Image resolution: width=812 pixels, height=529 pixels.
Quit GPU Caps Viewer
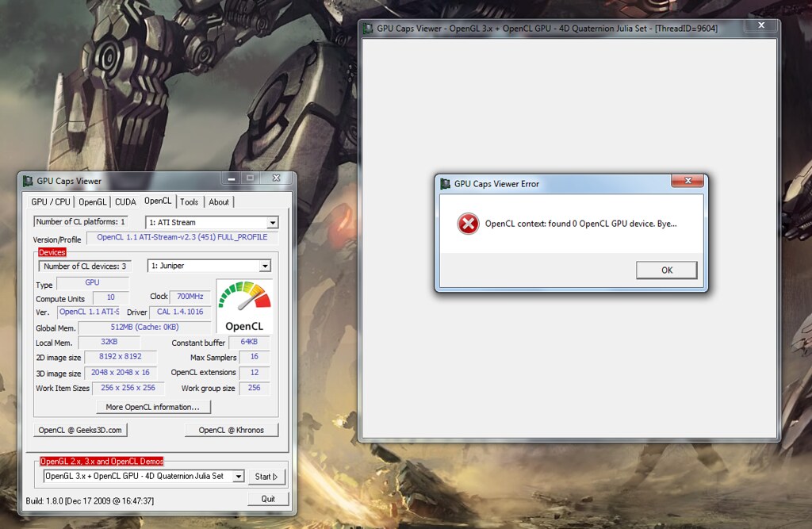(x=268, y=499)
